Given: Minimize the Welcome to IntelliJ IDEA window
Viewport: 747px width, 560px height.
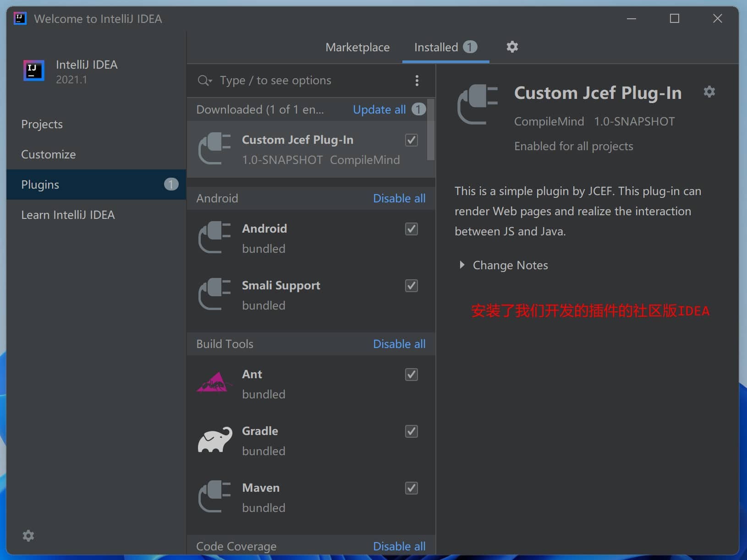Looking at the screenshot, I should [x=632, y=18].
